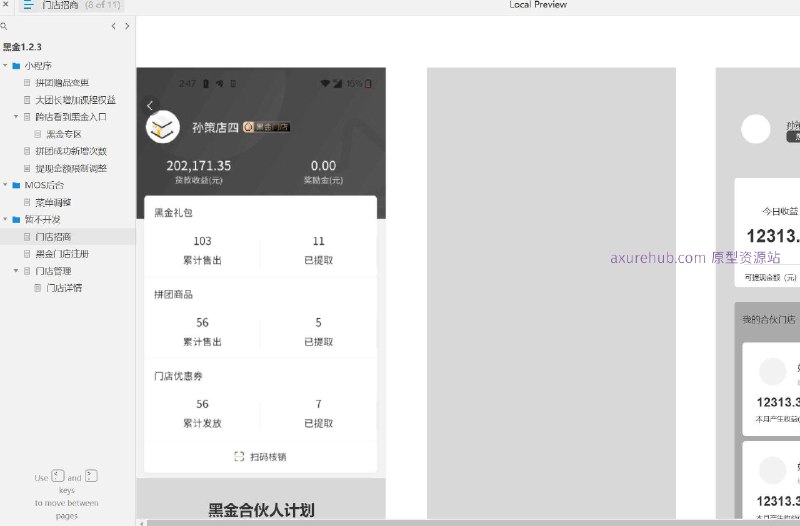Viewport: 800px width, 526px height.
Task: Go to next page with right chevron
Action: 127,26
